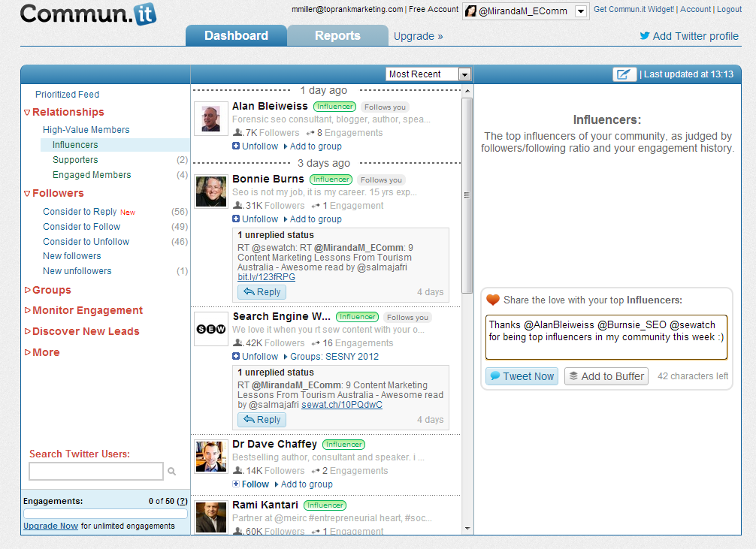Follow Dr Dave Chaffey
756x549 pixels.
(251, 484)
